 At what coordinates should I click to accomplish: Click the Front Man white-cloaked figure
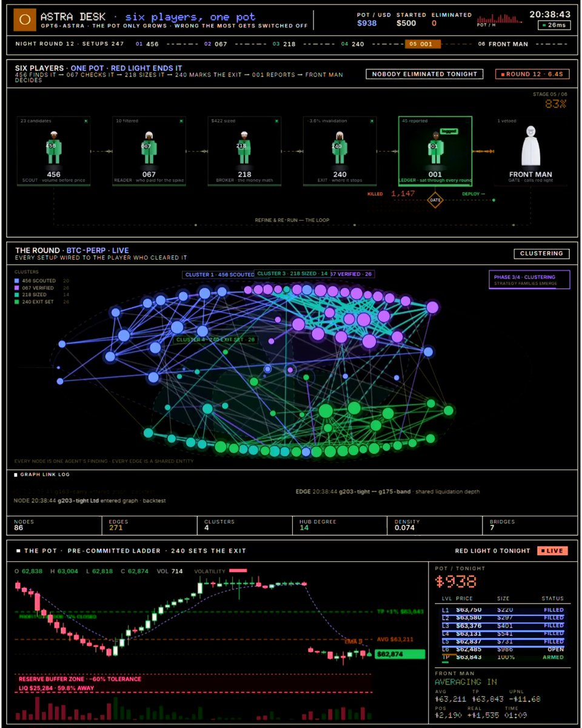point(530,146)
